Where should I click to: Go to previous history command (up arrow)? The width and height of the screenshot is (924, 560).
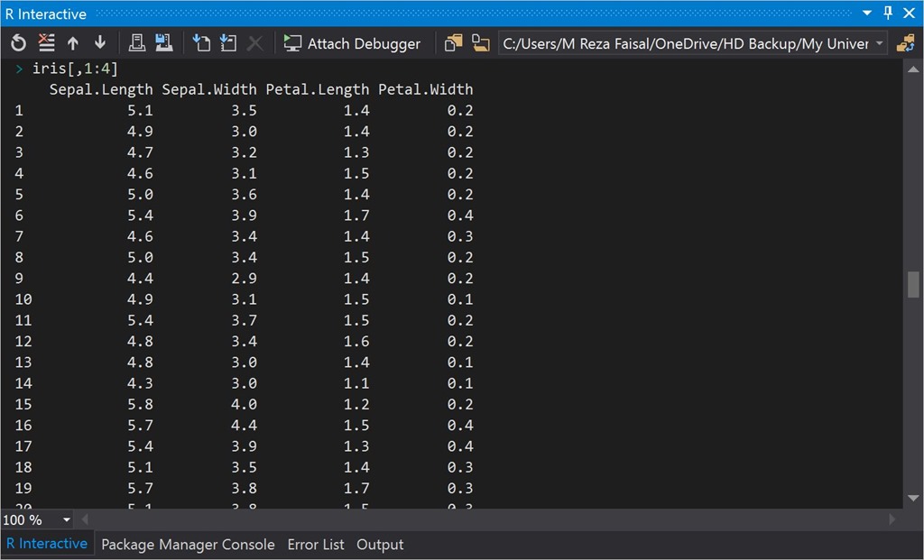(73, 43)
